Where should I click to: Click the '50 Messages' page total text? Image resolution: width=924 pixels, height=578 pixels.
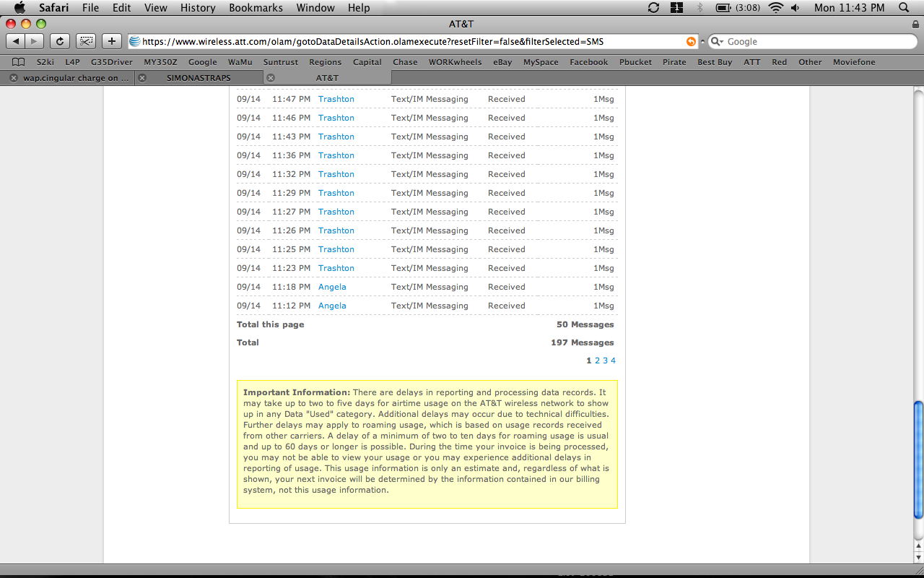(585, 324)
